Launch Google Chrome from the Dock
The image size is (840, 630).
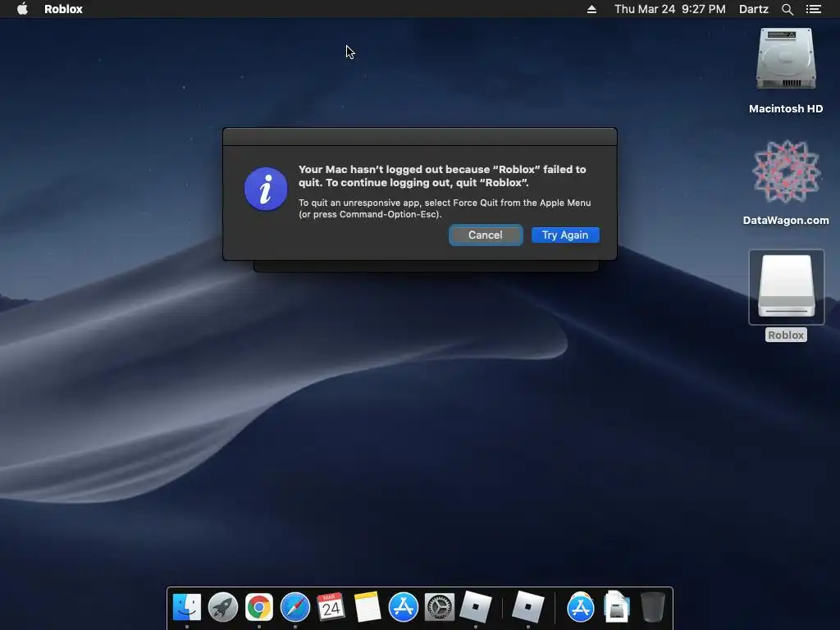[x=258, y=607]
